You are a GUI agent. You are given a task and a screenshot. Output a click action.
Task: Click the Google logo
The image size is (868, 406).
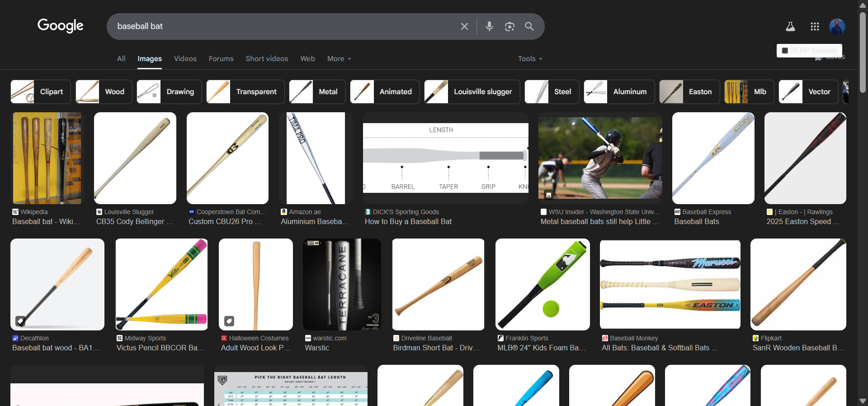tap(61, 26)
